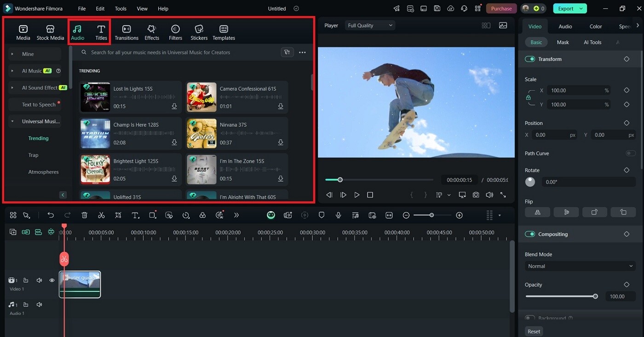This screenshot has height=337, width=644.
Task: Take a snapshot with the camera icon
Action: click(x=476, y=195)
